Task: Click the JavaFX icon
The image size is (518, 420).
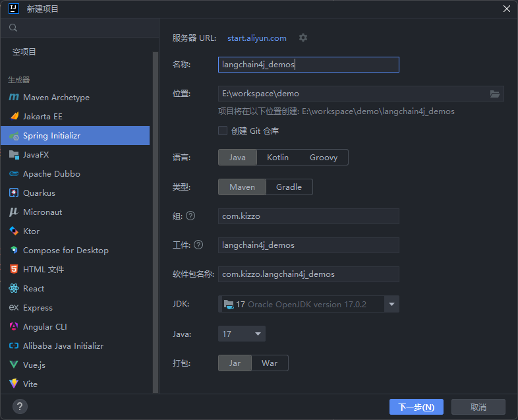Action: pyautogui.click(x=14, y=155)
